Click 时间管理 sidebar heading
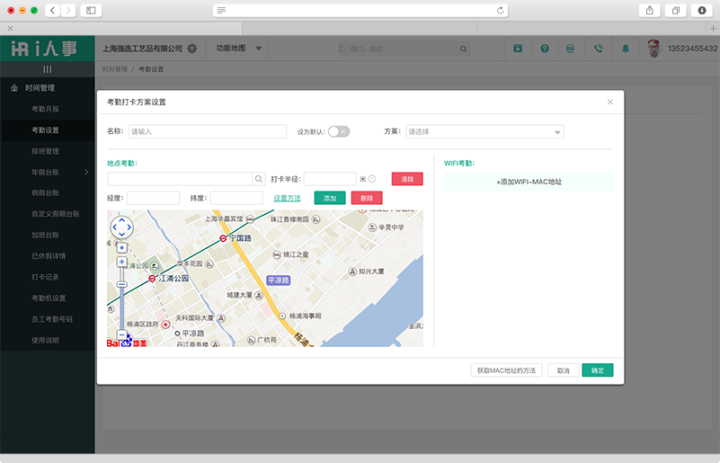This screenshot has width=720, height=463. (40, 88)
